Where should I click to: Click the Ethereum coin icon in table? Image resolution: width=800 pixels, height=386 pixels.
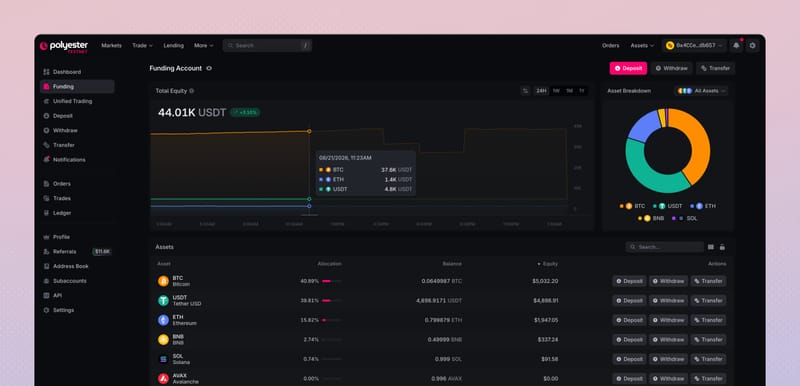tap(163, 320)
